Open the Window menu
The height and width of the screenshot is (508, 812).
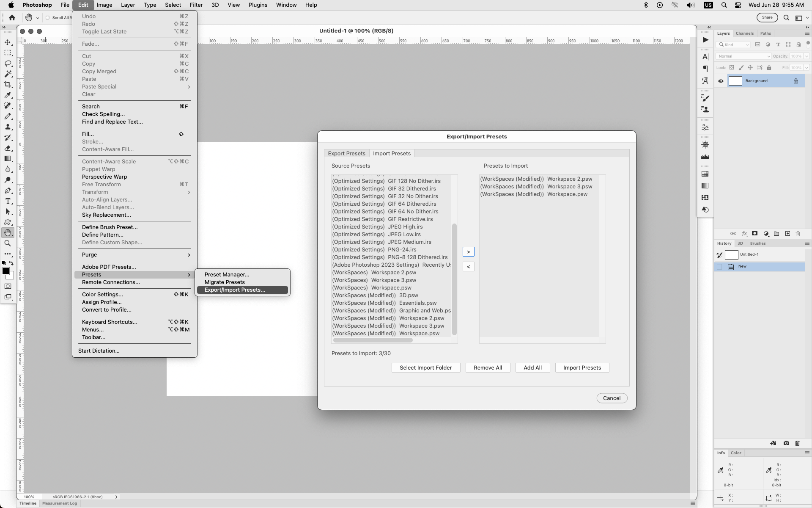point(286,5)
